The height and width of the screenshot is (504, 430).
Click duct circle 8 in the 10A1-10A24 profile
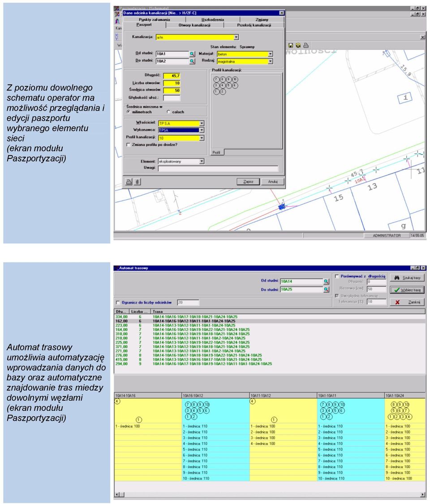[394, 405]
